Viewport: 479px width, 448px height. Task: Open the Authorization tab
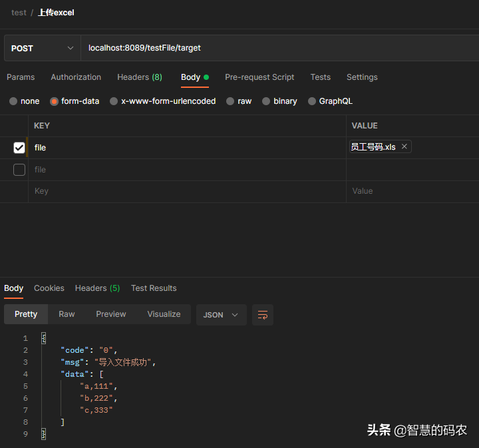pyautogui.click(x=76, y=77)
